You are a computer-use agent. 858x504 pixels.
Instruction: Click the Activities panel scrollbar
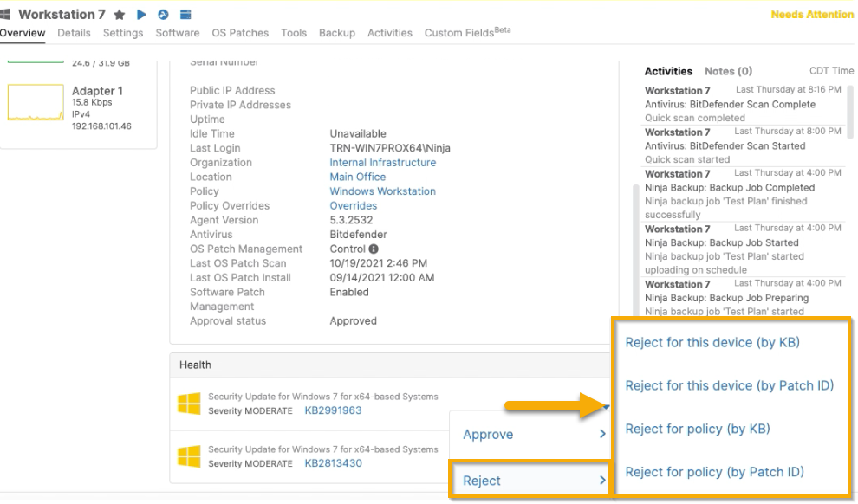pos(850,113)
